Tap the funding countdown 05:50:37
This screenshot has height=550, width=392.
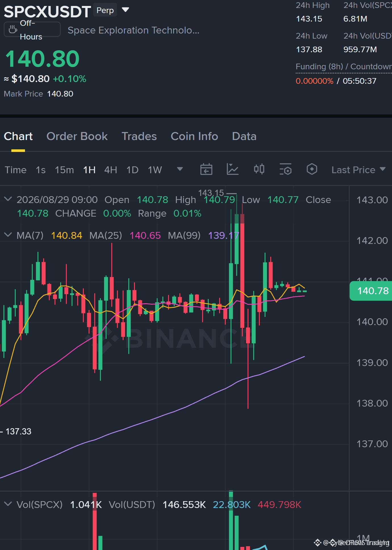(360, 81)
